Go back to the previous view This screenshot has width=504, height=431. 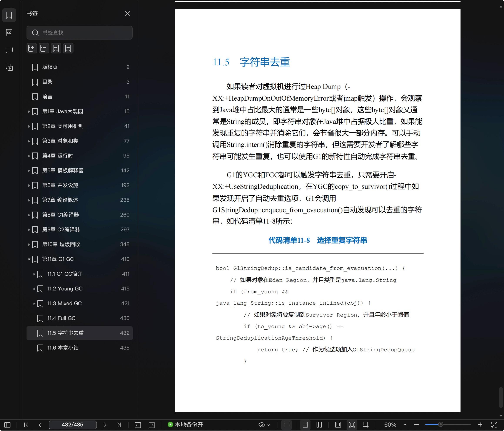click(x=138, y=425)
